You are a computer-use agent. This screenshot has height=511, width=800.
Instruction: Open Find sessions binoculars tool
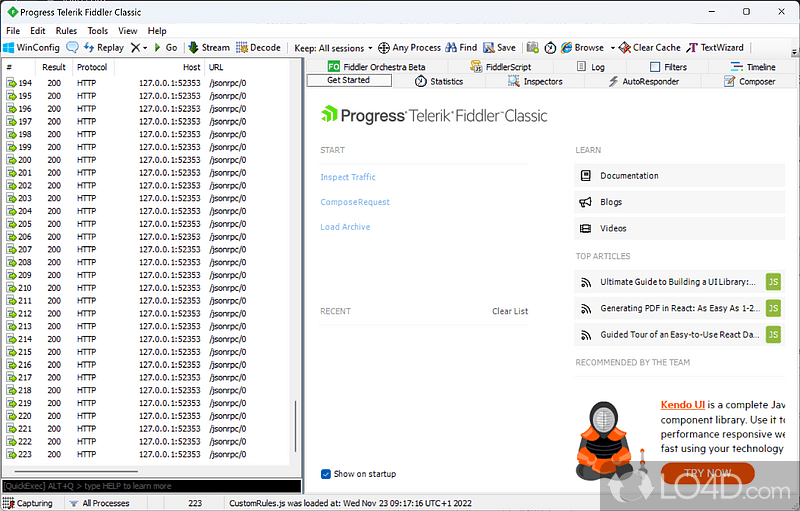coord(461,47)
